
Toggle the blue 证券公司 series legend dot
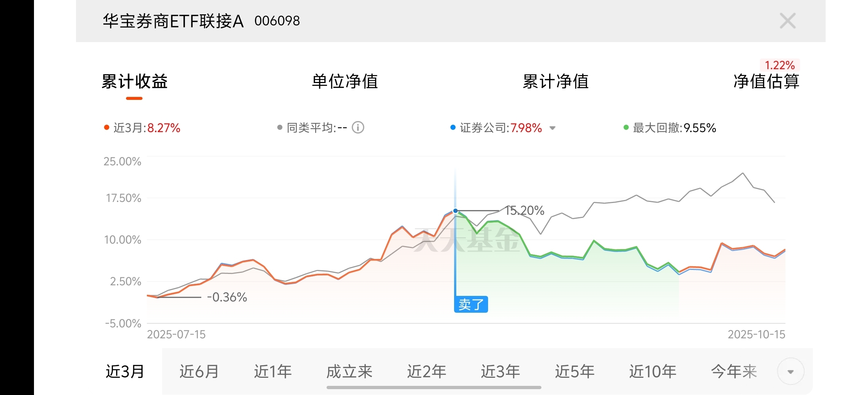(x=453, y=128)
